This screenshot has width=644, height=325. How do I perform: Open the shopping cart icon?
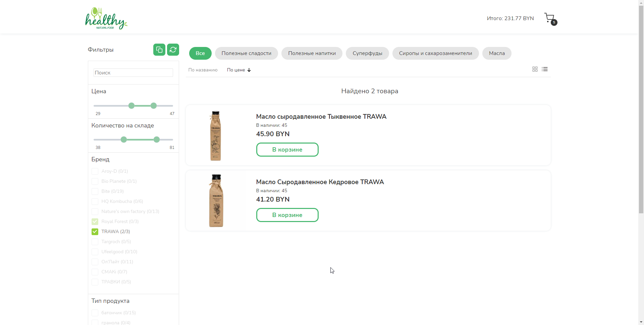550,18
